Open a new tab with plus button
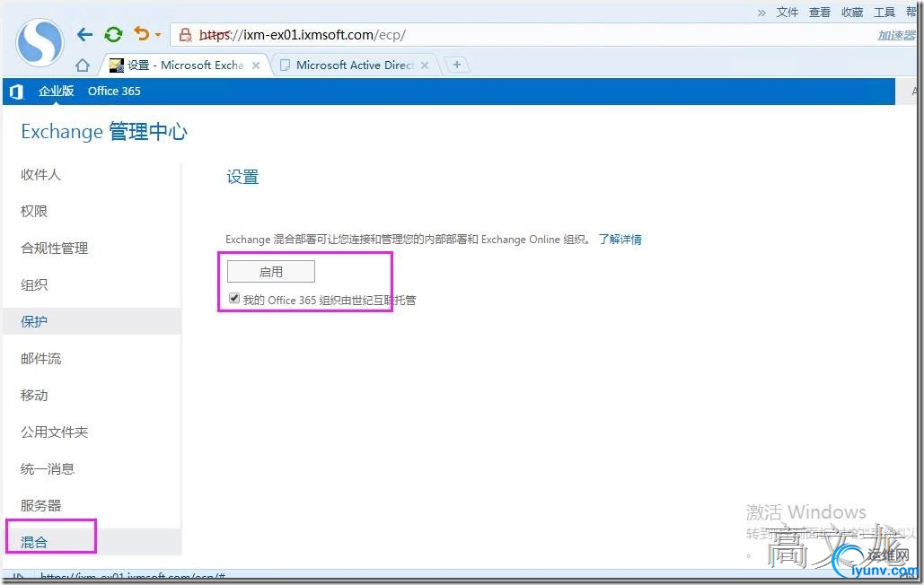924x585 pixels. click(x=457, y=65)
